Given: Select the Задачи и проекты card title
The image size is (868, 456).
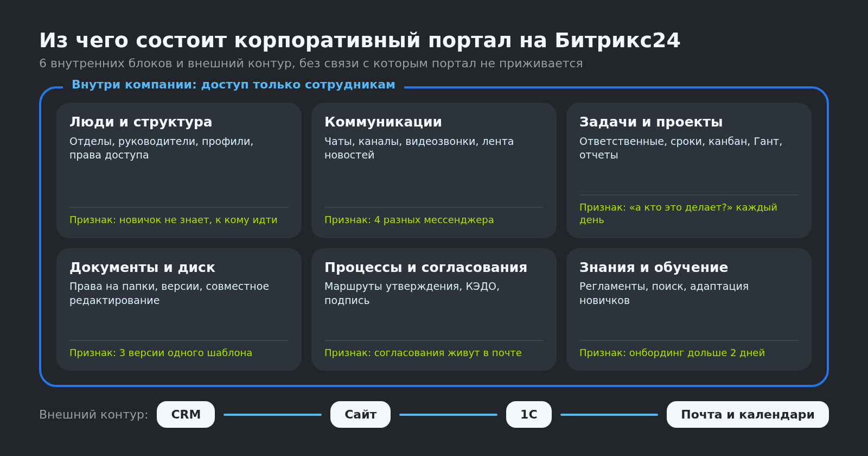Looking at the screenshot, I should 651,122.
